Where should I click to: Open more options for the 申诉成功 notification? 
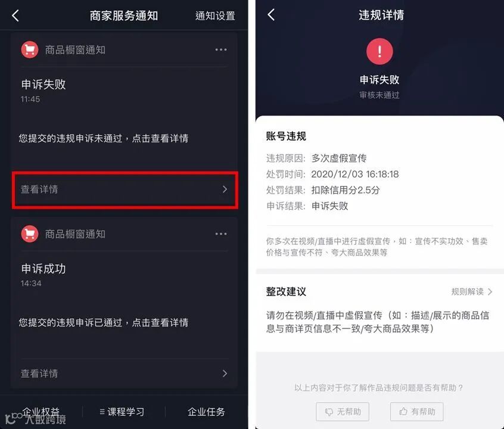(221, 234)
